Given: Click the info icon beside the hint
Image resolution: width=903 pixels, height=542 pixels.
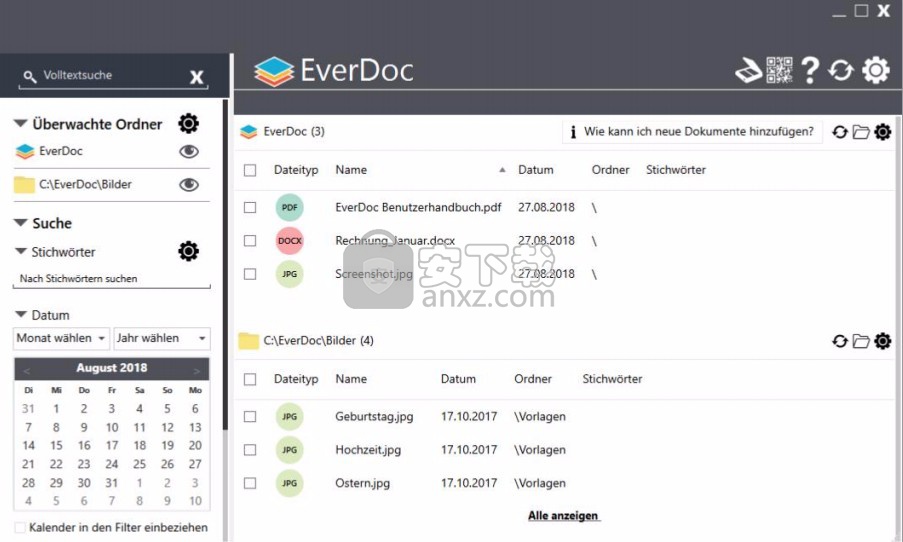Looking at the screenshot, I should [x=573, y=132].
